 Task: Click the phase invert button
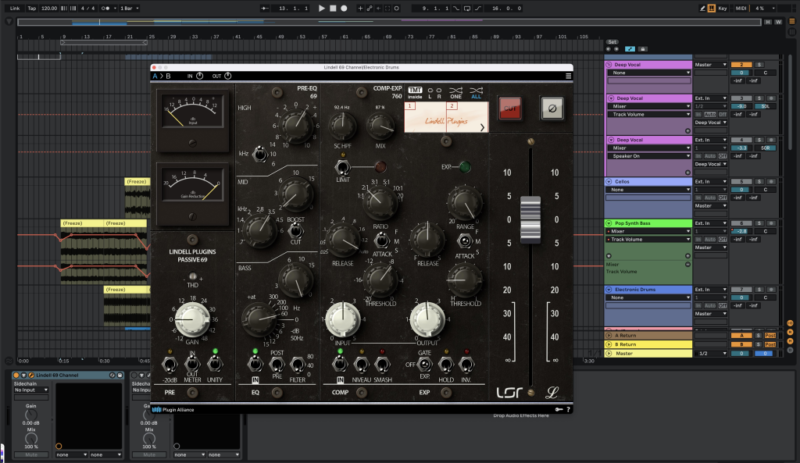click(549, 107)
